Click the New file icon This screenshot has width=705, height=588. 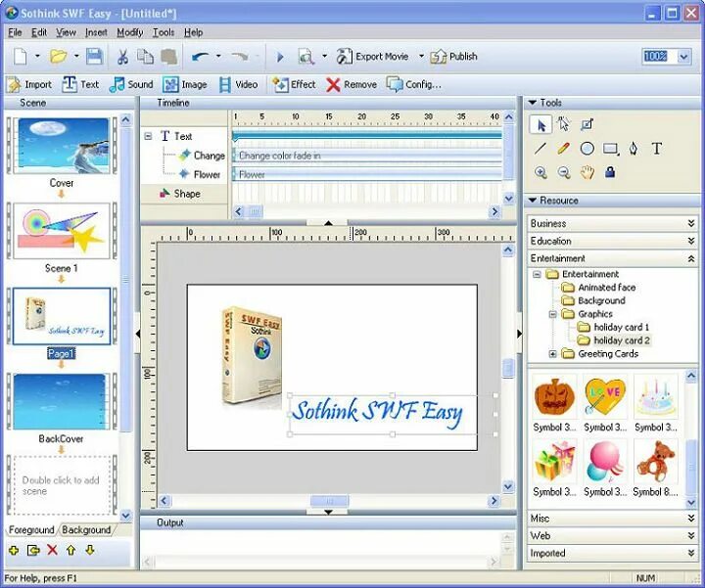21,57
